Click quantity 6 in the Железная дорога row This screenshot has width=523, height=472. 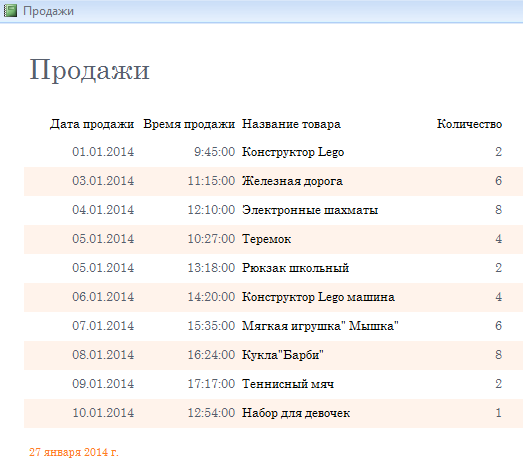click(x=498, y=181)
